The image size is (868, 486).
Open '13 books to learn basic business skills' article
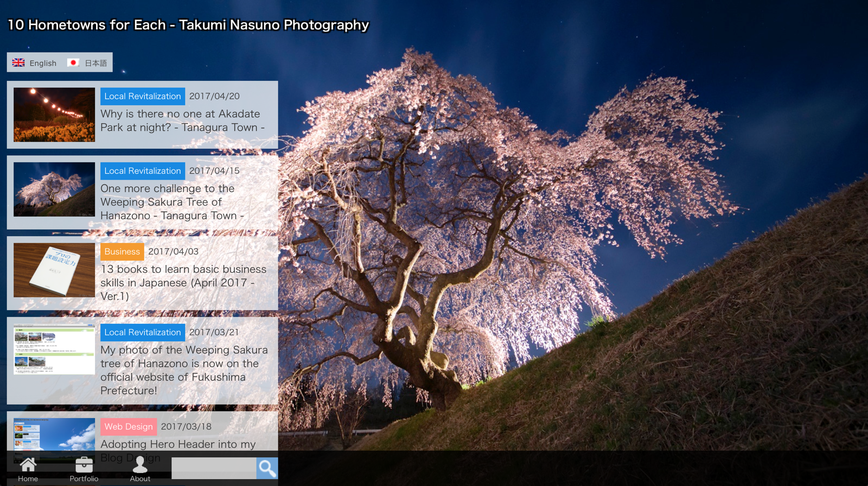tap(183, 282)
